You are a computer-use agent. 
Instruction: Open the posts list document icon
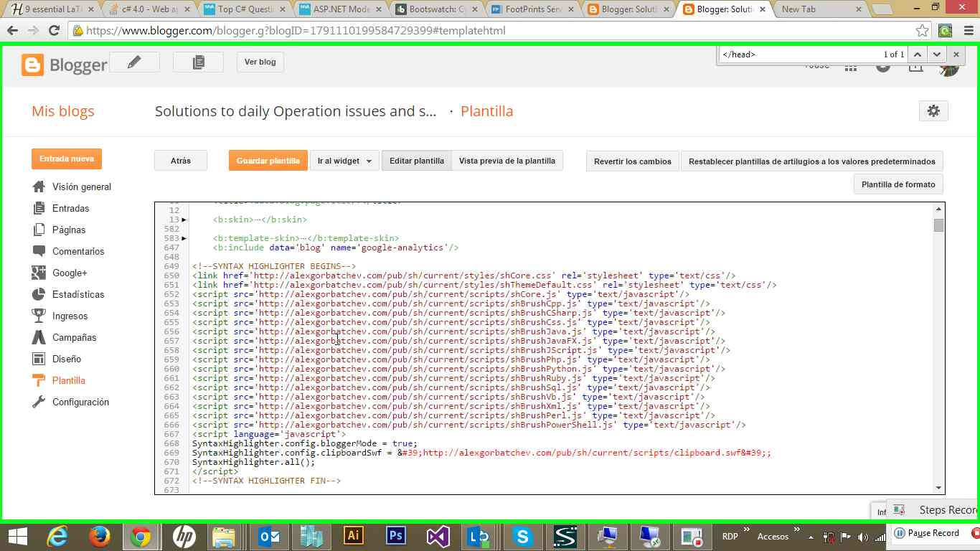coord(198,62)
